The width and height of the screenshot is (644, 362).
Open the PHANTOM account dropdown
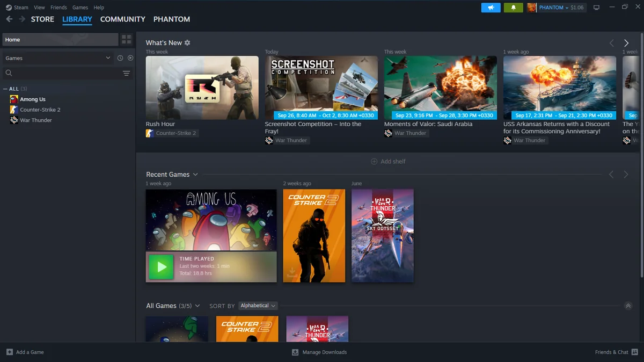pyautogui.click(x=554, y=8)
